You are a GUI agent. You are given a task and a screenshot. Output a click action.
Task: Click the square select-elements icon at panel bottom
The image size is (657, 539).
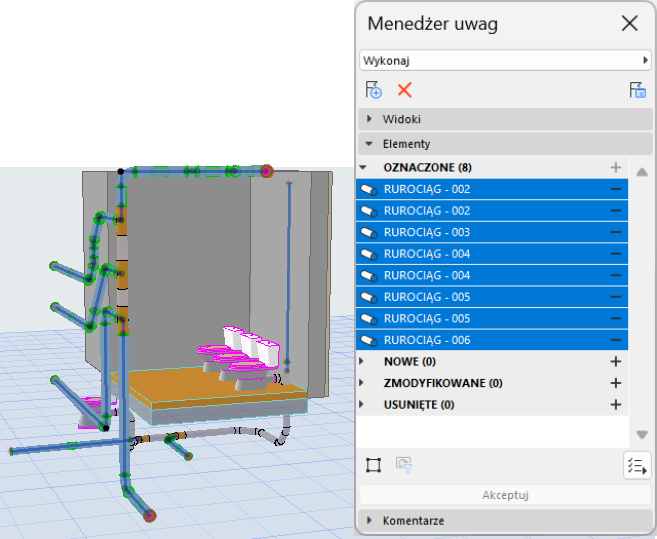coord(373,465)
